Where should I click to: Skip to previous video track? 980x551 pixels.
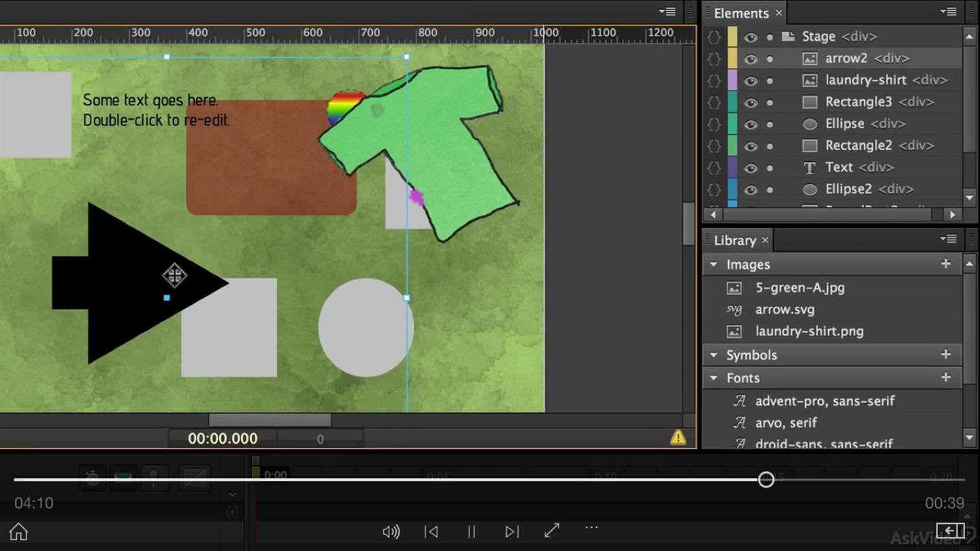(431, 531)
